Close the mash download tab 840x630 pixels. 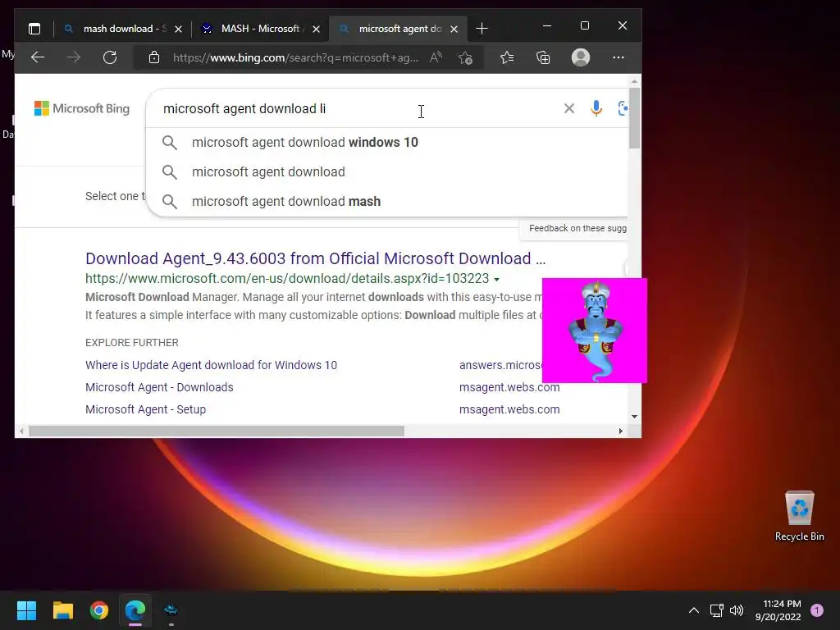tap(178, 29)
